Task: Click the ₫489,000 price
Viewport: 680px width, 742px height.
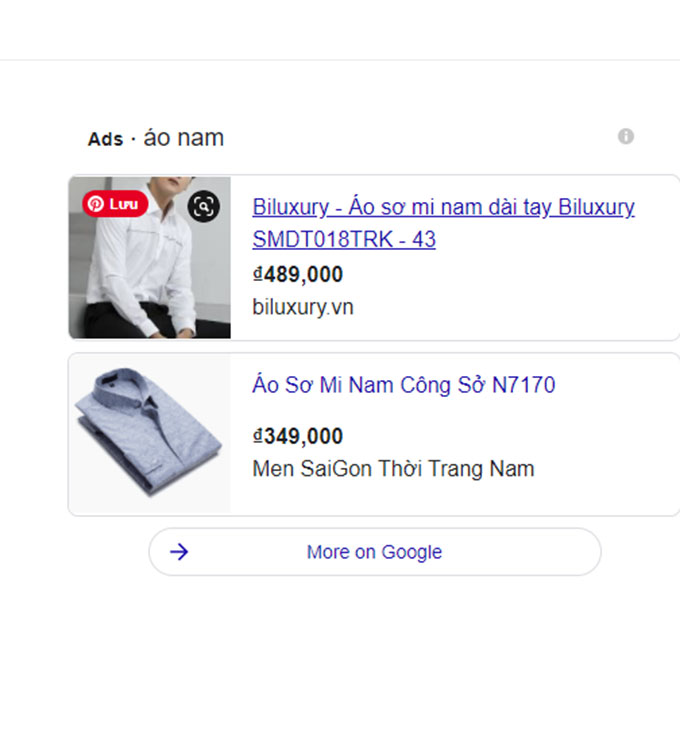Action: (298, 275)
